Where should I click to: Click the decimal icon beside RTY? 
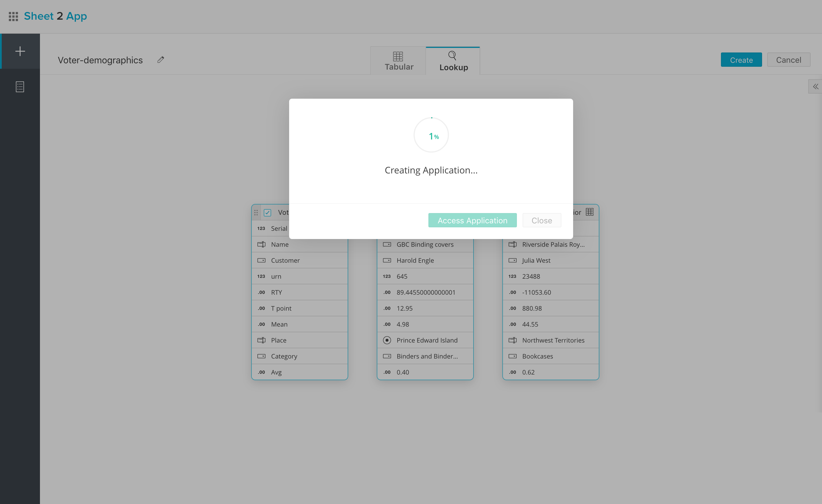(261, 292)
